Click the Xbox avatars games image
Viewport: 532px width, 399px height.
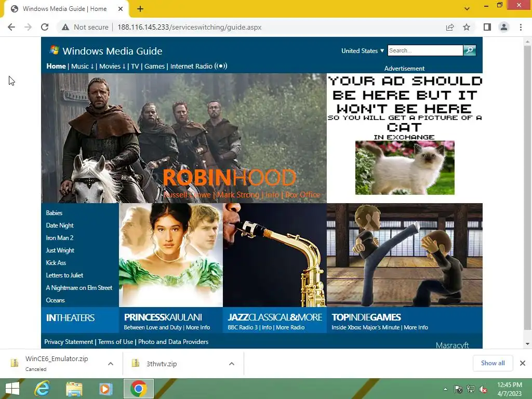click(x=404, y=255)
